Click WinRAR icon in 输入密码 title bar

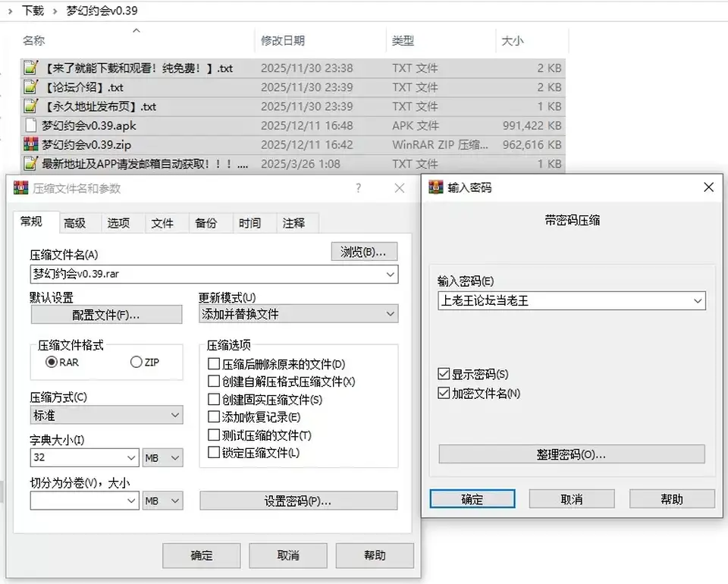[435, 187]
